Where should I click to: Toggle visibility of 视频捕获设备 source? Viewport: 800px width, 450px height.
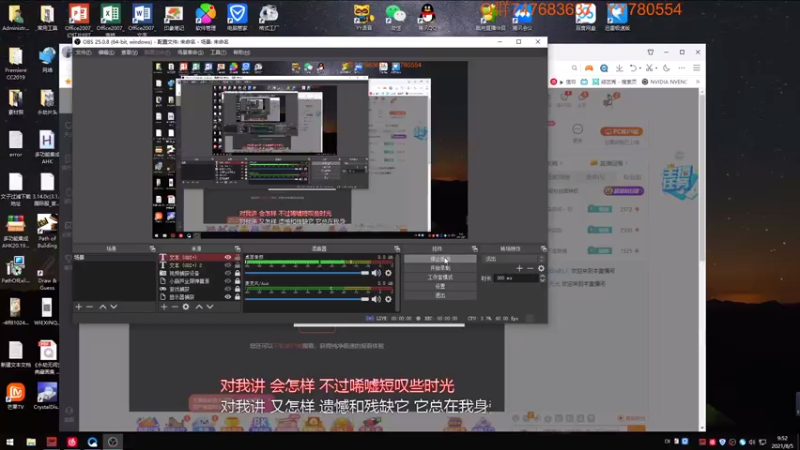pyautogui.click(x=228, y=273)
